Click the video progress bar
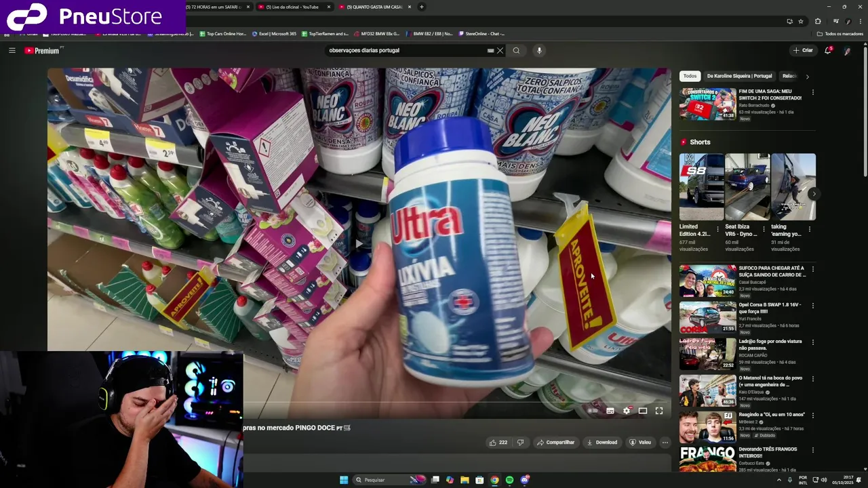This screenshot has width=868, height=488. tap(359, 401)
